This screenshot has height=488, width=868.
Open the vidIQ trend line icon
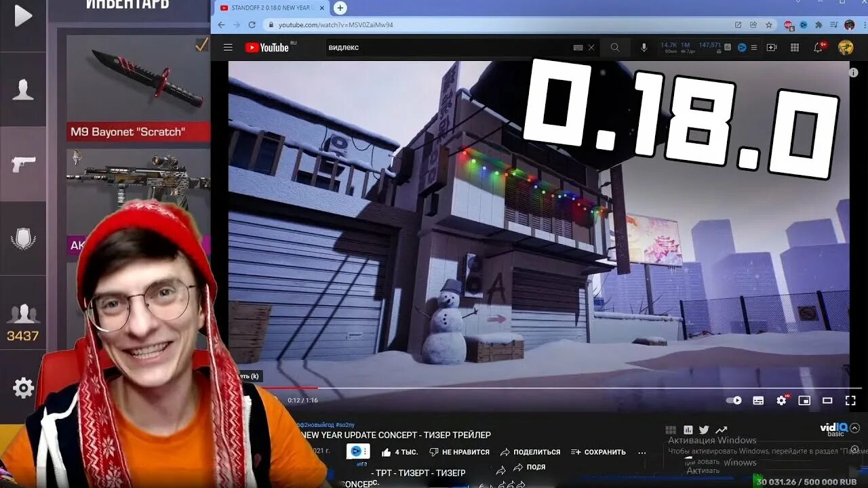click(721, 430)
